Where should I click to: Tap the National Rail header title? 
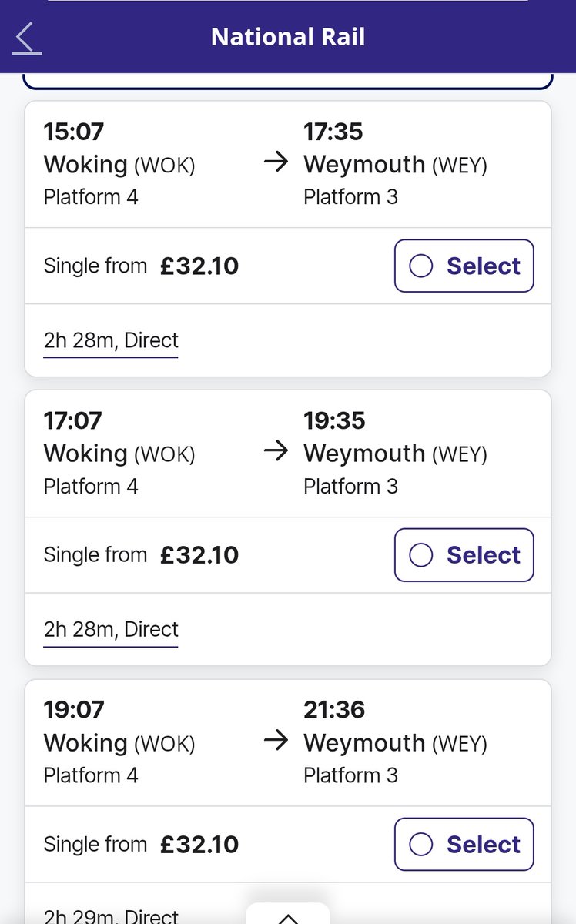(x=288, y=37)
